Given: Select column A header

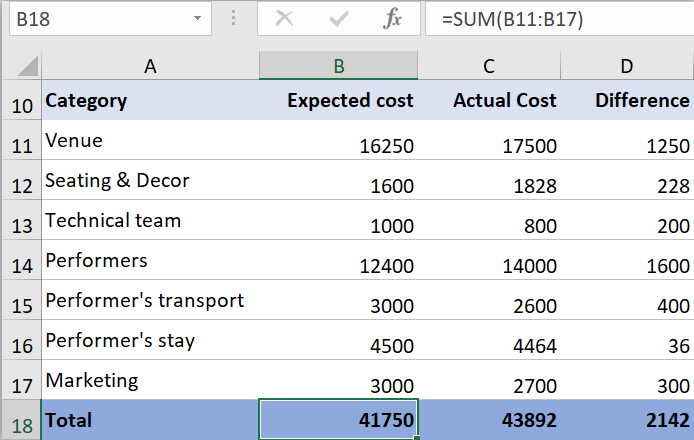Looking at the screenshot, I should point(150,66).
